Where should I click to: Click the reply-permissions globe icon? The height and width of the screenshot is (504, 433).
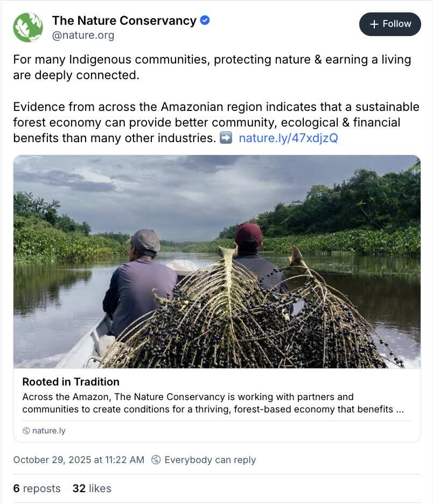coord(156,459)
